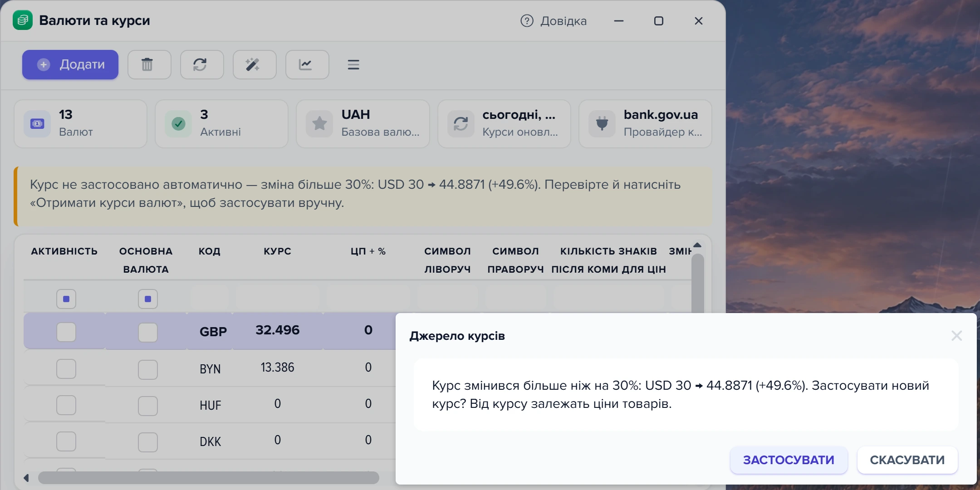Delete currency with trash icon
Viewport: 980px width, 490px height.
click(149, 64)
